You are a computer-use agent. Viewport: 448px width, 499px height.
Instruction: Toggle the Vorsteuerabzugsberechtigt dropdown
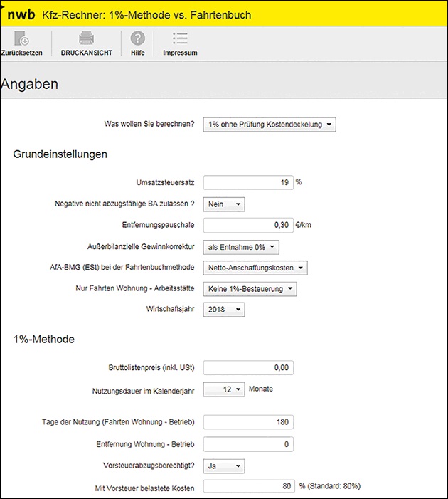point(224,466)
